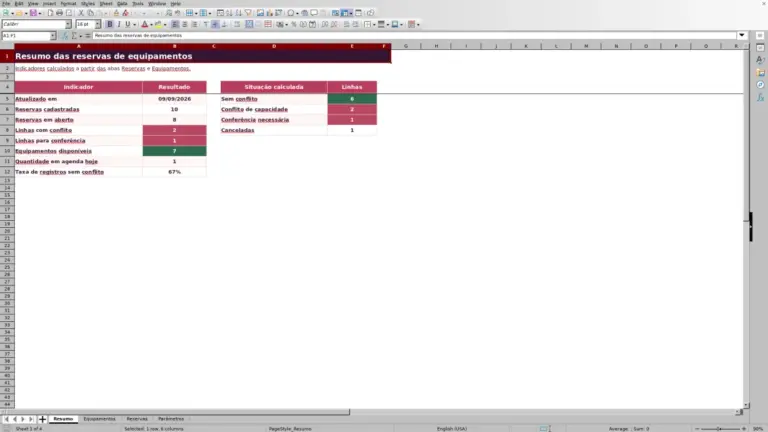
Task: Open the Save button dropdown arrow
Action: coord(40,13)
